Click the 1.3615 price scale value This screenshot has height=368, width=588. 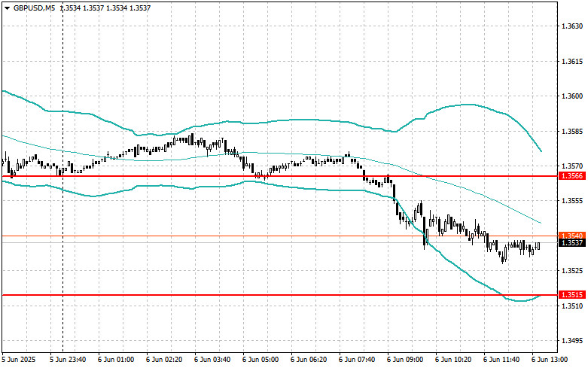click(572, 62)
